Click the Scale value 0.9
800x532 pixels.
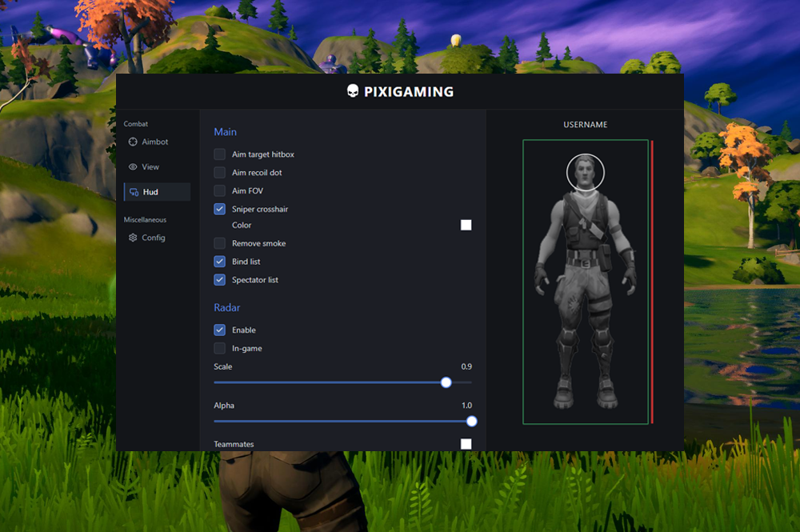[466, 366]
